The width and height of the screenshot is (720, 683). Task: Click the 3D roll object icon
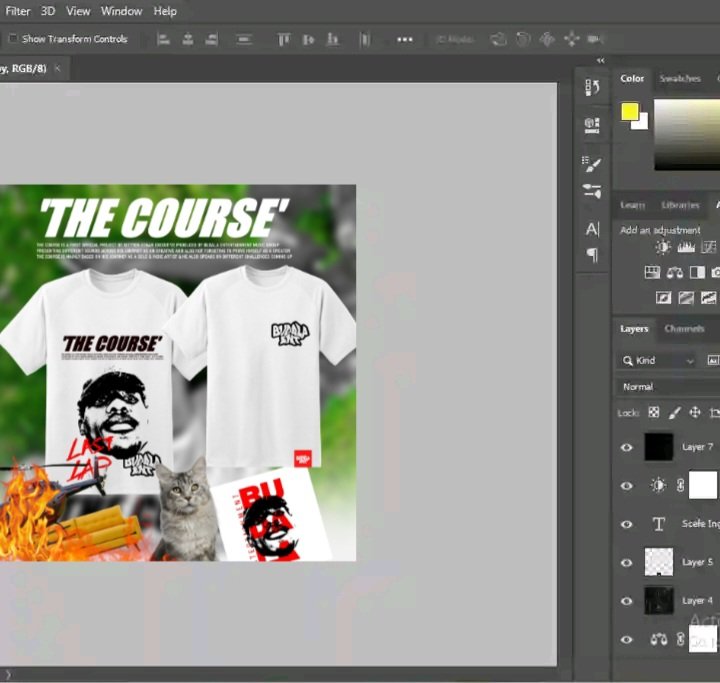click(x=523, y=40)
